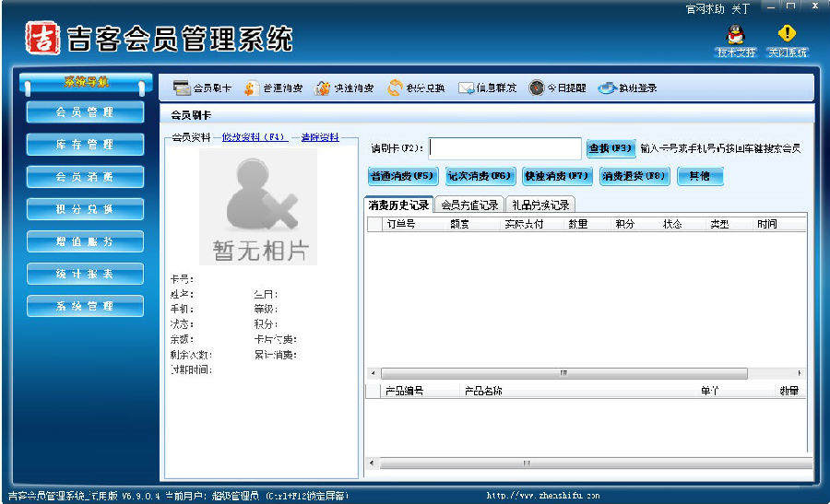Viewport: 830px width, 504px height.
Task: Open 积分兑换 icon in toolbar
Action: pos(395,88)
